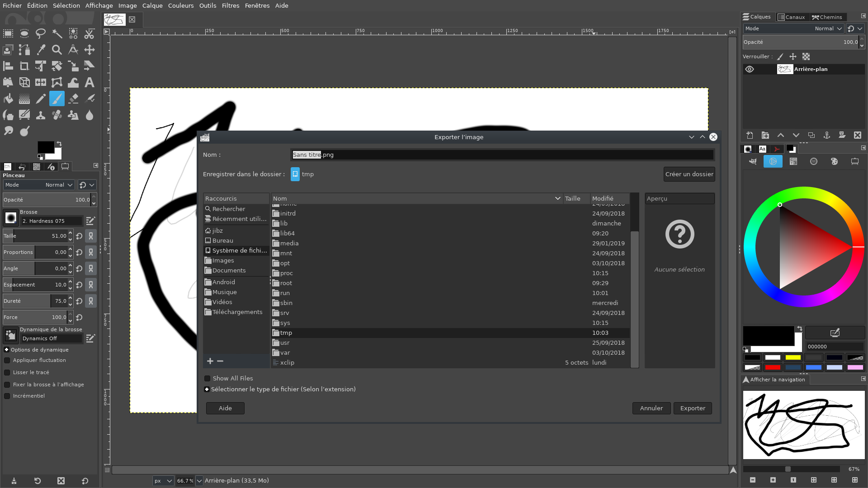Expand Sélectionner le type de fichier
The image size is (868, 488).
(207, 389)
